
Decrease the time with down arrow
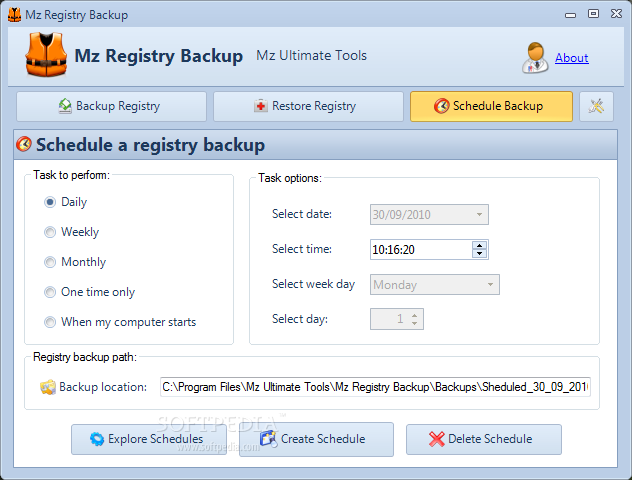coord(479,254)
